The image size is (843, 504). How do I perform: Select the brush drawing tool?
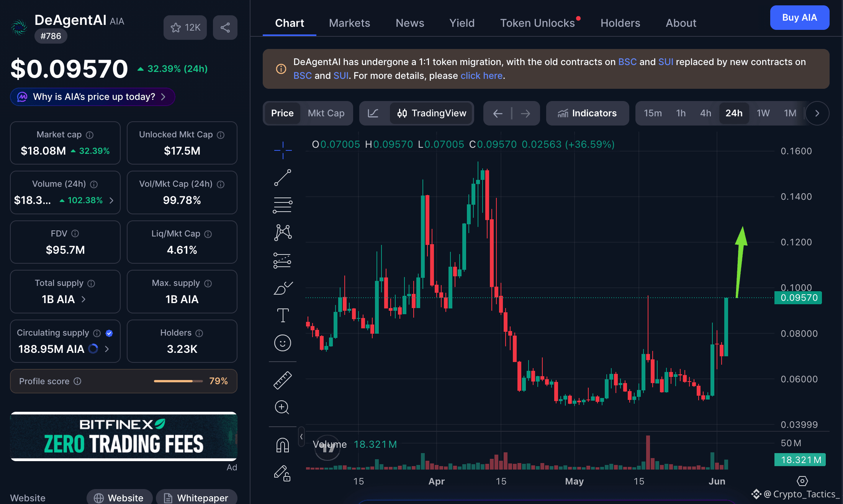(283, 288)
